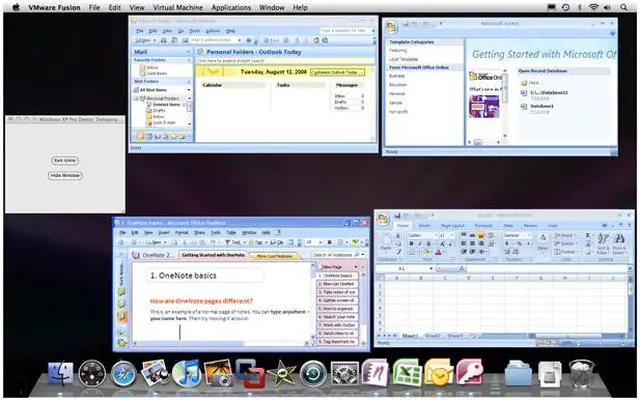The width and height of the screenshot is (640, 401).
Task: Collapse Mail Folders header in Outlook
Action: [x=189, y=82]
